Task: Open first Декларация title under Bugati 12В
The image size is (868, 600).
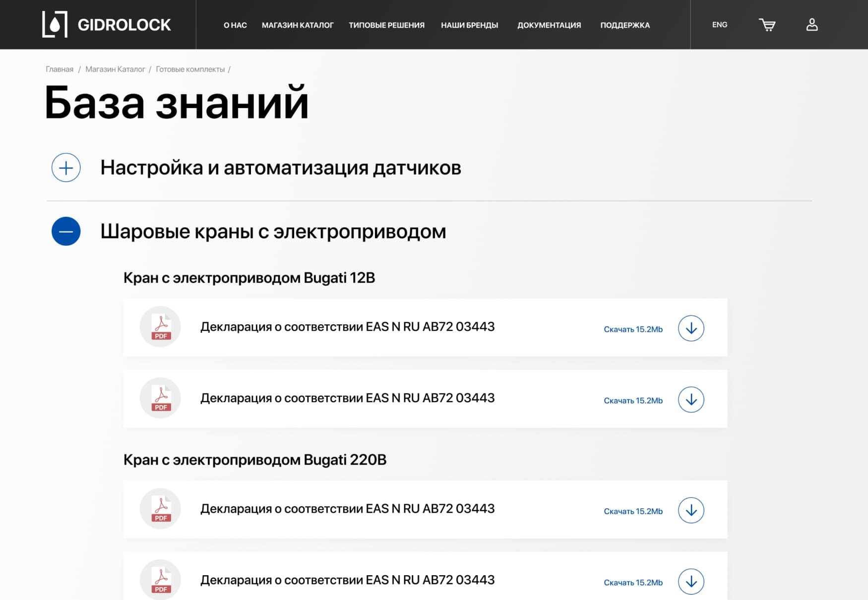Action: click(347, 327)
